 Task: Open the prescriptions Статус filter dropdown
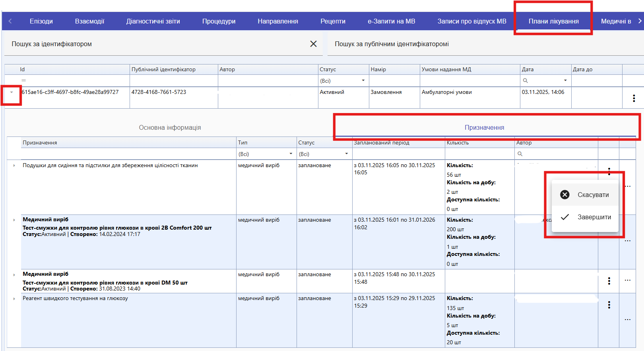click(x=346, y=154)
